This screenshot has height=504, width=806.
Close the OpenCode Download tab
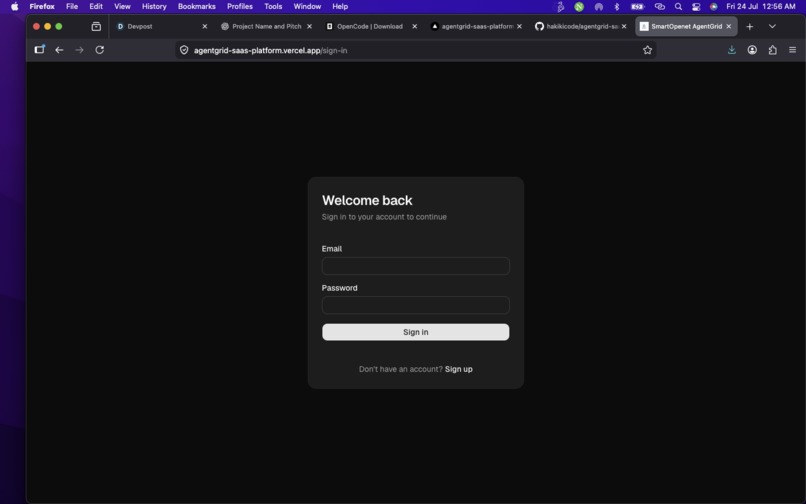coord(414,26)
